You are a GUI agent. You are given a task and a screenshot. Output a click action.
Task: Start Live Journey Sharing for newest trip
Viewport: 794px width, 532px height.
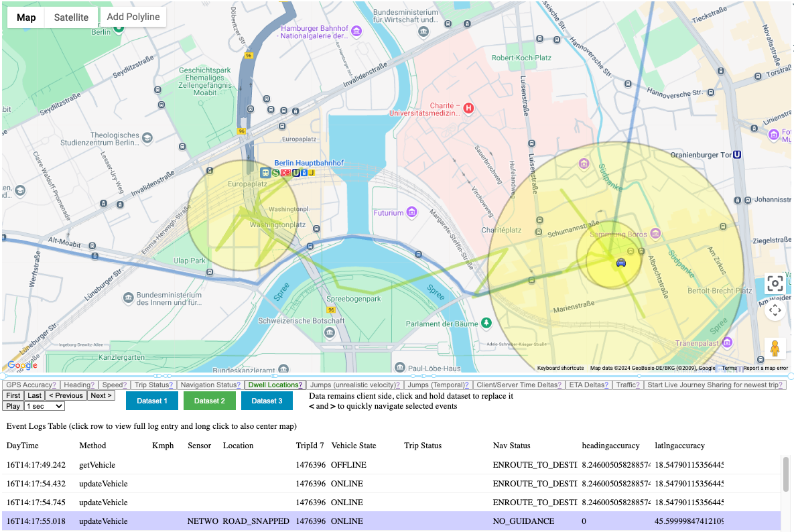click(715, 385)
